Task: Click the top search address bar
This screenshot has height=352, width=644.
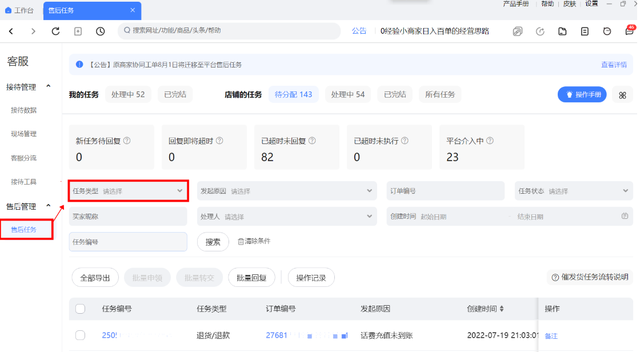Action: pyautogui.click(x=229, y=31)
